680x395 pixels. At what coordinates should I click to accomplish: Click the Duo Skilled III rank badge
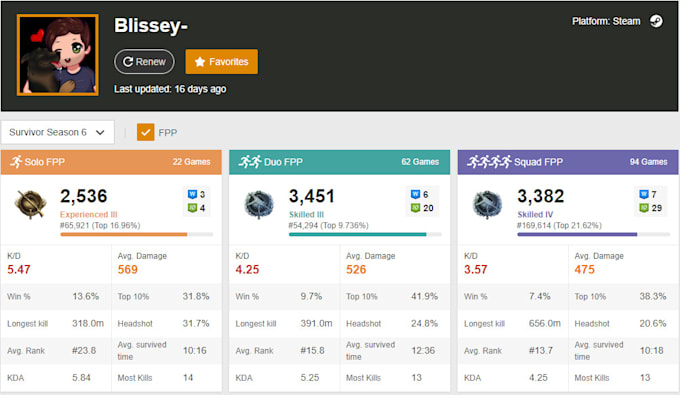coord(259,204)
